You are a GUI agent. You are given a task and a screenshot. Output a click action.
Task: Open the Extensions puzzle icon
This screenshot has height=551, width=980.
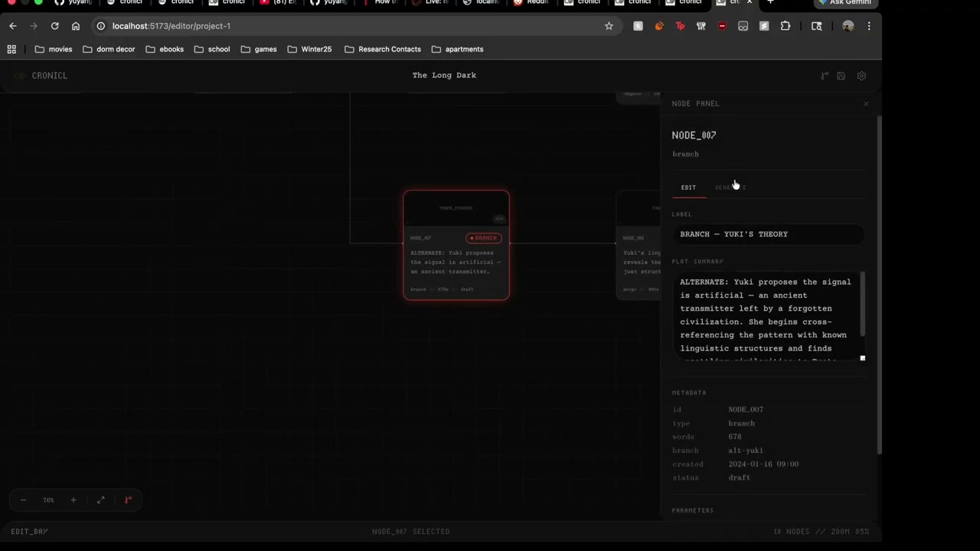pyautogui.click(x=785, y=26)
